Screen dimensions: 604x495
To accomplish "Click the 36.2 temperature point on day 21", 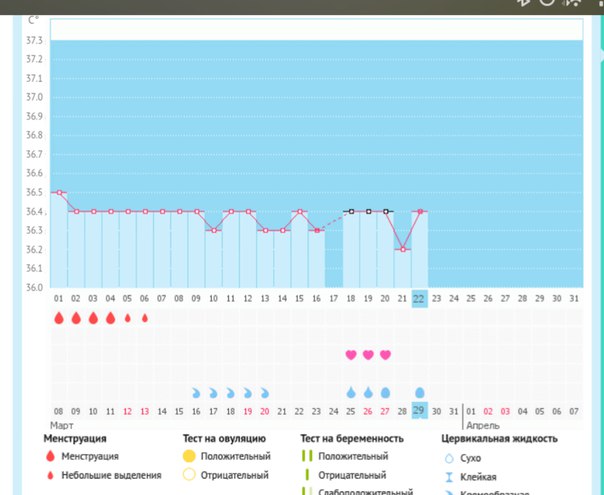I will pos(402,249).
